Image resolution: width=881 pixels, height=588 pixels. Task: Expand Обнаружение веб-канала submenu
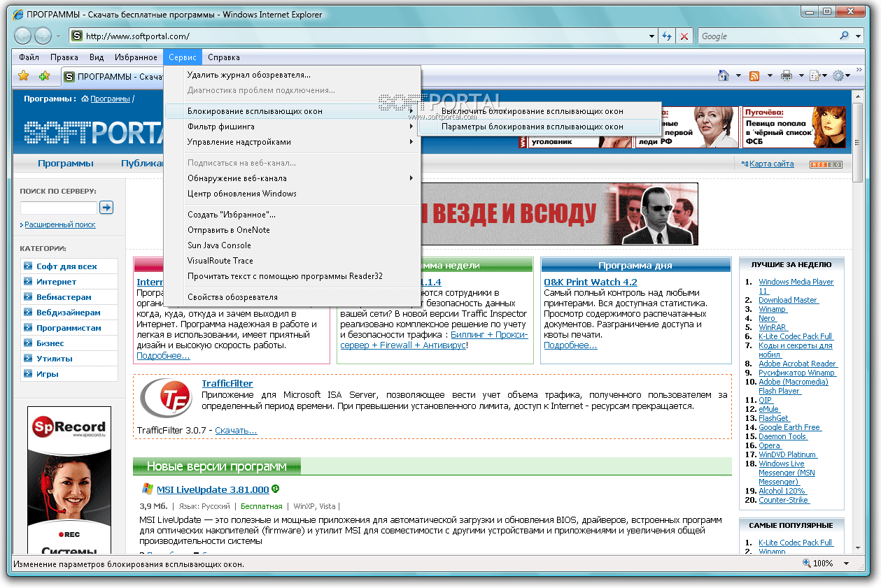pyautogui.click(x=293, y=178)
